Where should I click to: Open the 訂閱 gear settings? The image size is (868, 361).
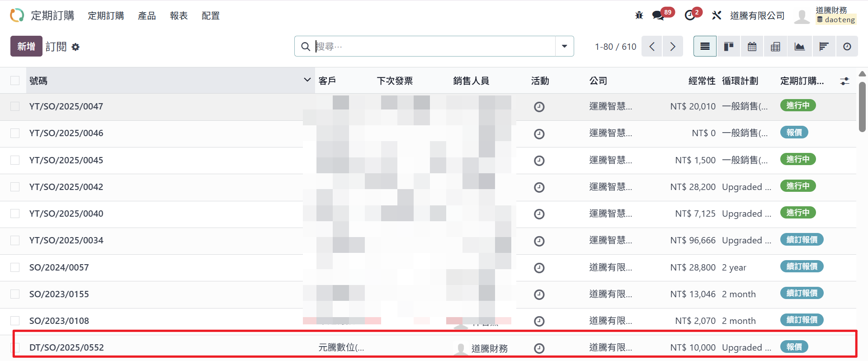click(75, 47)
